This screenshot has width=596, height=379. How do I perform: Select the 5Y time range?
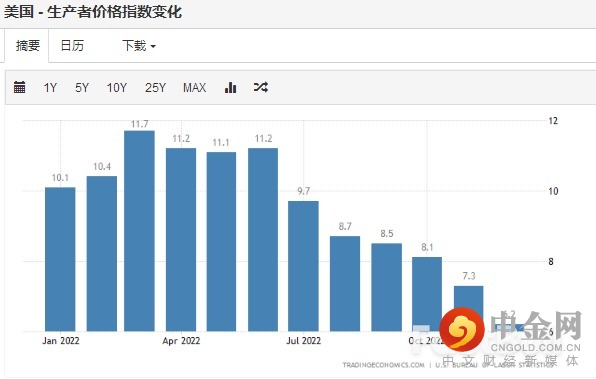coord(82,88)
